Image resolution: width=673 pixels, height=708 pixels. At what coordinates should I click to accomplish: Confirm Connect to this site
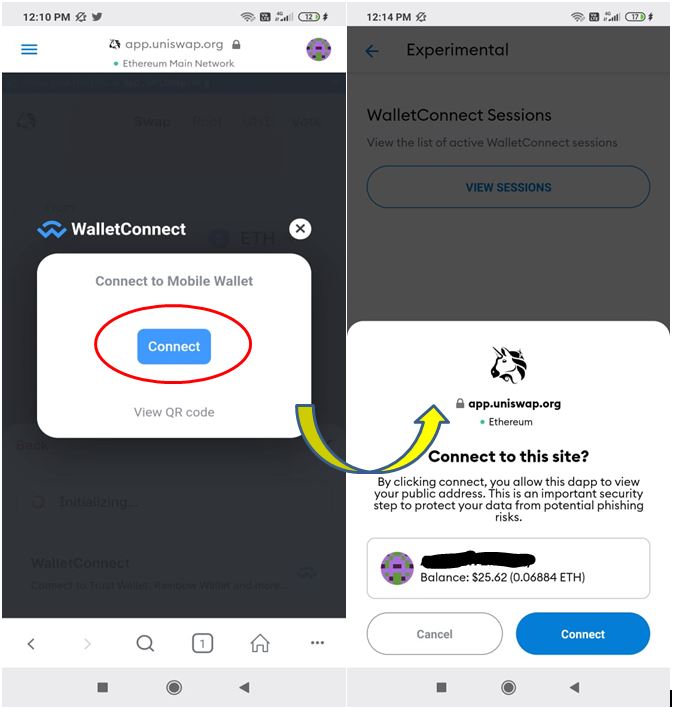583,634
